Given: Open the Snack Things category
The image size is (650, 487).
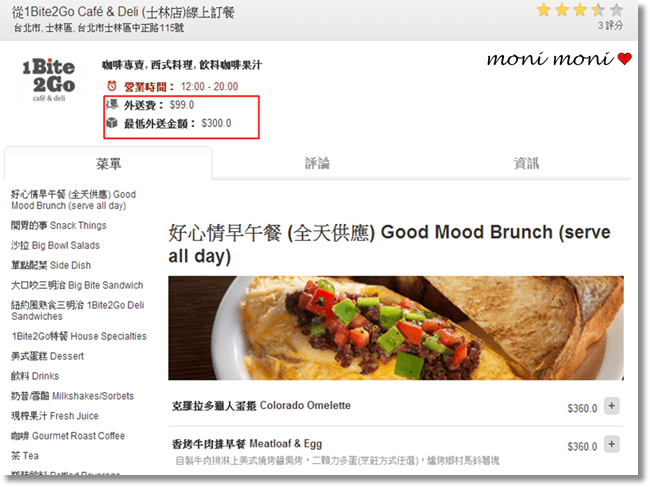Looking at the screenshot, I should [x=59, y=225].
